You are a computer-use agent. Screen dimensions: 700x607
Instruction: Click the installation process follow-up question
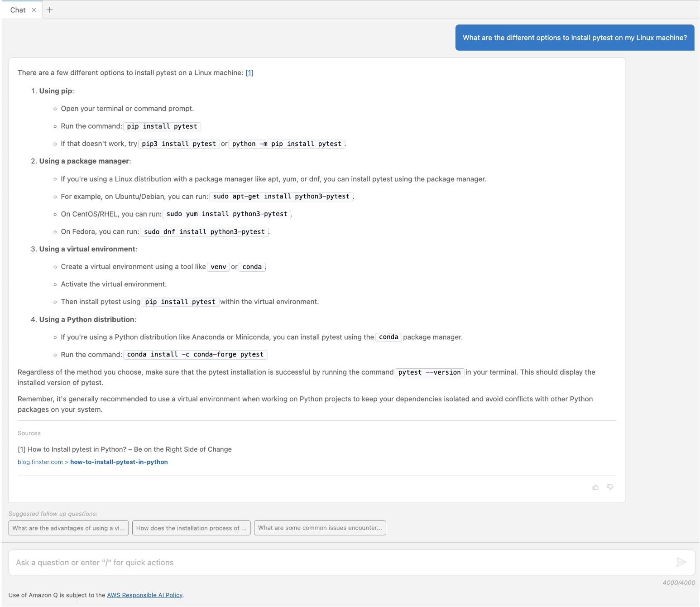191,528
